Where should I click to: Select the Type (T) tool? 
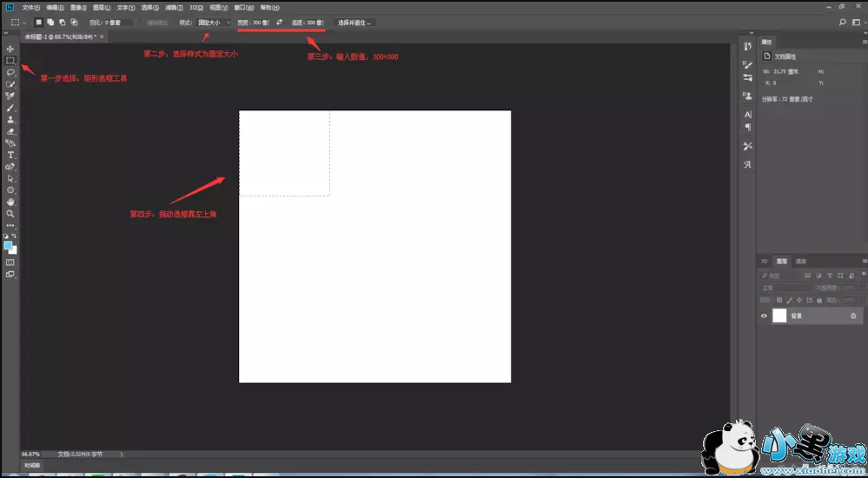coord(10,155)
